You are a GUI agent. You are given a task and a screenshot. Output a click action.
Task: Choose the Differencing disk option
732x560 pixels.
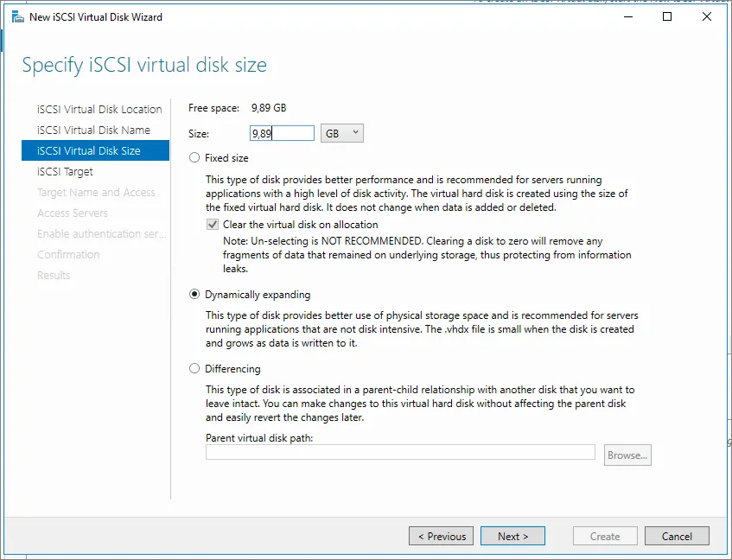point(194,369)
